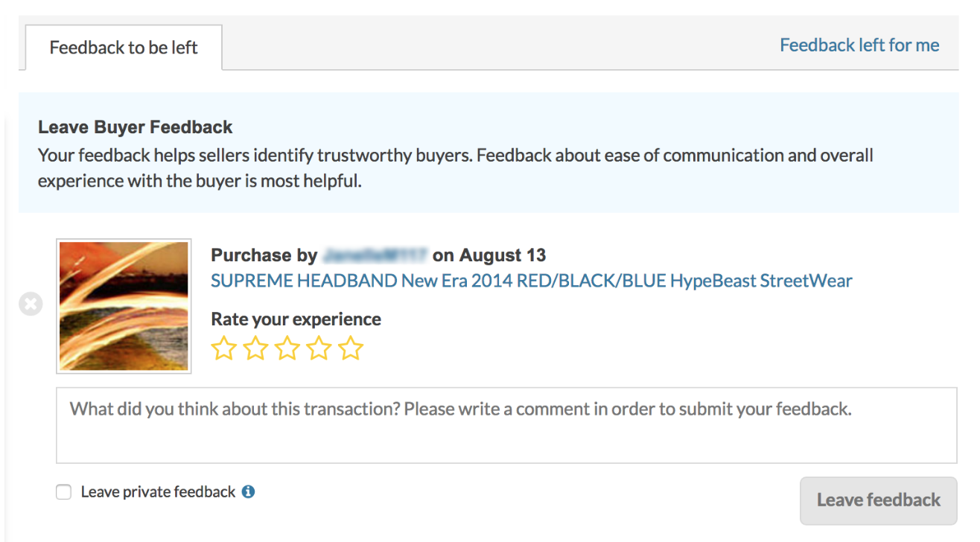Image resolution: width=980 pixels, height=542 pixels.
Task: Click the Leave Buyer Feedback heading
Action: [x=136, y=127]
